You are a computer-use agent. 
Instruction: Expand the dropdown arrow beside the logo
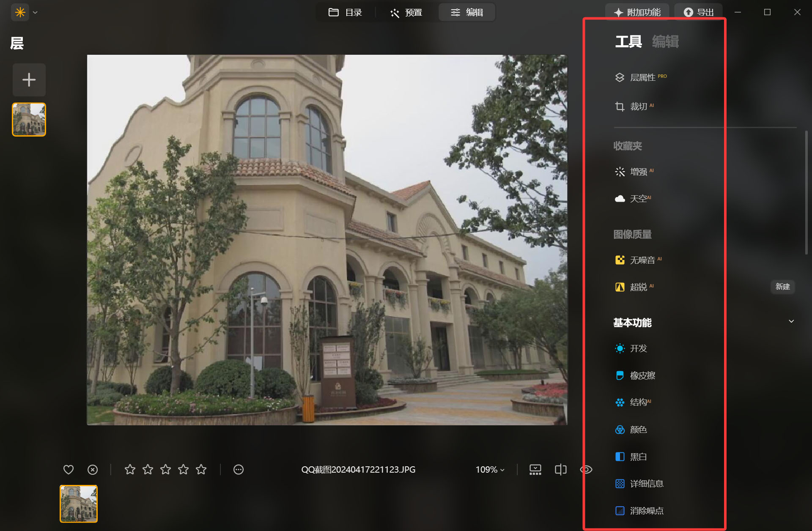[35, 12]
